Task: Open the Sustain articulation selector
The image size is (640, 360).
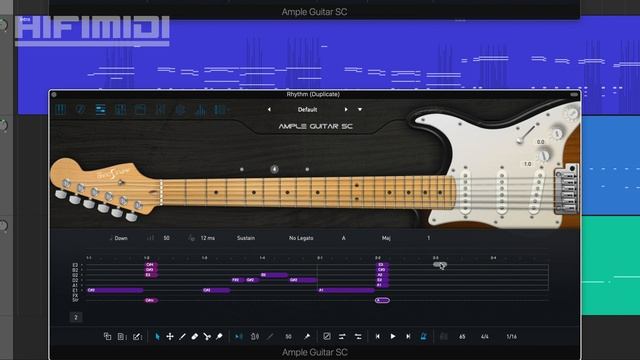Action: click(246, 238)
